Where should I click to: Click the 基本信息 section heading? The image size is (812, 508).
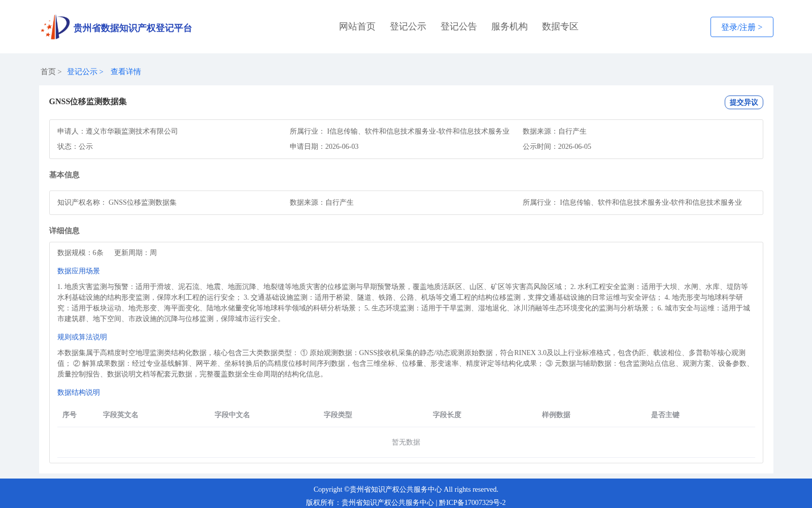(64, 175)
